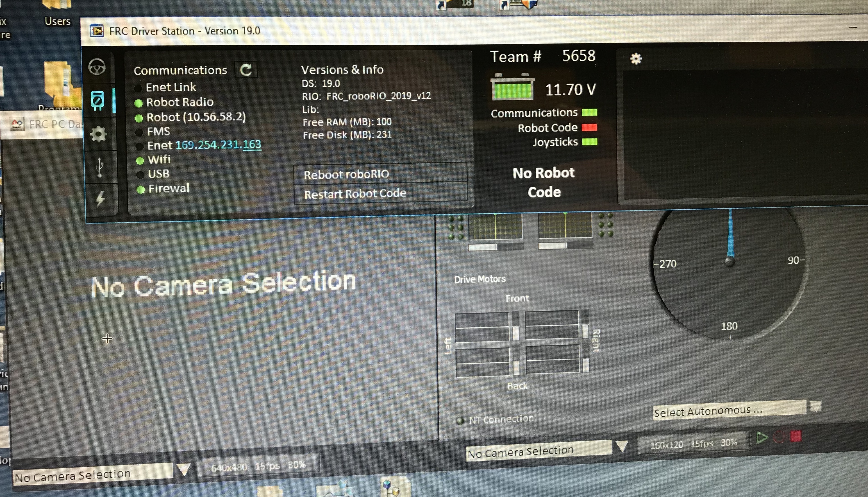Click the Select Autonomous dropdown arrow
The image size is (868, 497).
pyautogui.click(x=816, y=406)
